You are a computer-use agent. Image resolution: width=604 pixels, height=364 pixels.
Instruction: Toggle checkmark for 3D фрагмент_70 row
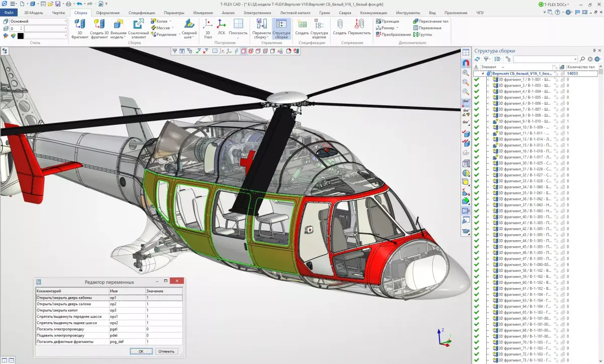[x=477, y=342]
